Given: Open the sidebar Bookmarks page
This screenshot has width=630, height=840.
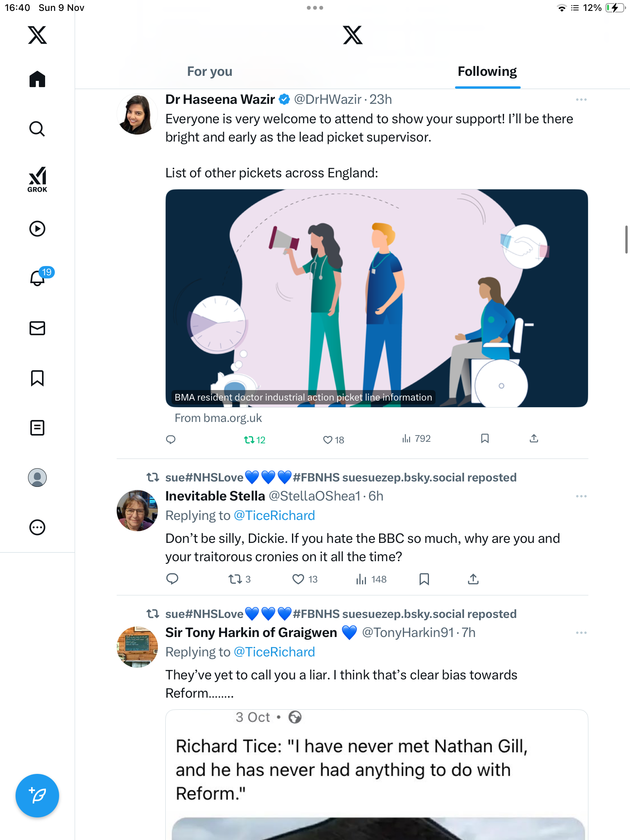Looking at the screenshot, I should [37, 378].
